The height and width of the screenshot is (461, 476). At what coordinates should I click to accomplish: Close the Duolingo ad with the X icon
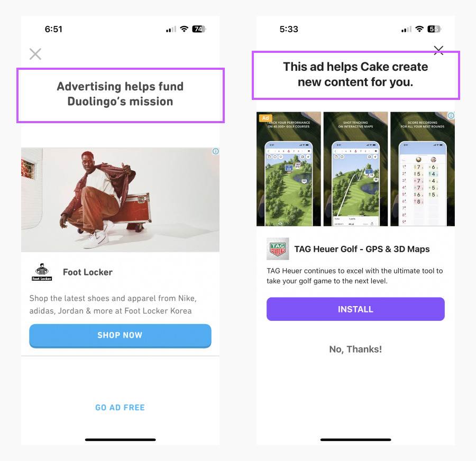tap(35, 54)
